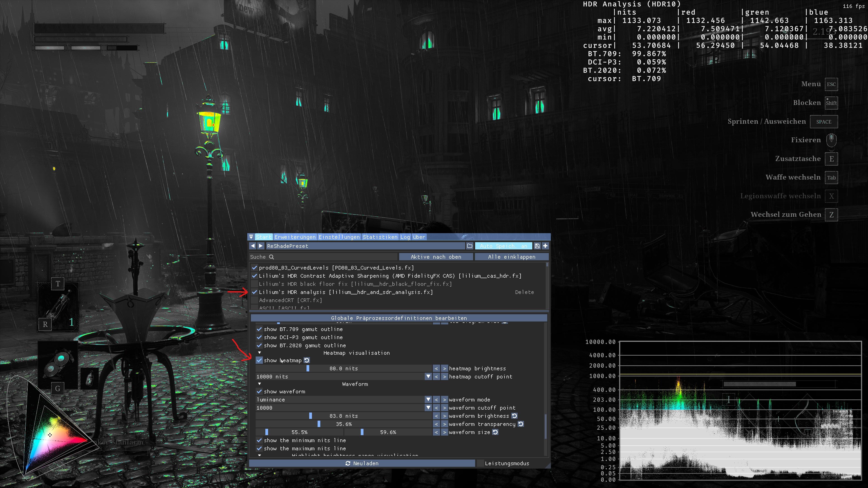Open the waveform mode luminance dropdown
868x488 pixels.
pyautogui.click(x=428, y=399)
